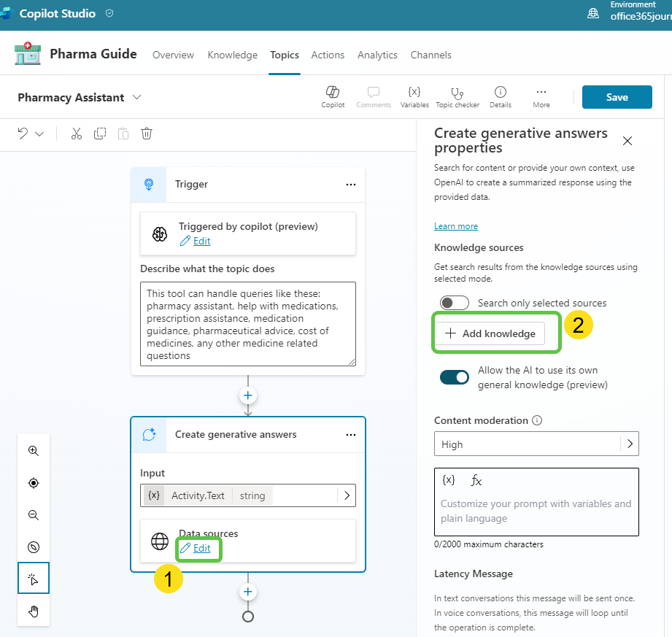Enable Search only selected sources
The width and height of the screenshot is (672, 637).
[454, 303]
